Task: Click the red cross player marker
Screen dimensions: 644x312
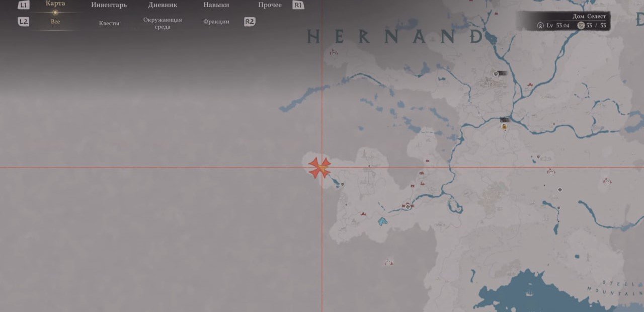Action: [x=319, y=168]
